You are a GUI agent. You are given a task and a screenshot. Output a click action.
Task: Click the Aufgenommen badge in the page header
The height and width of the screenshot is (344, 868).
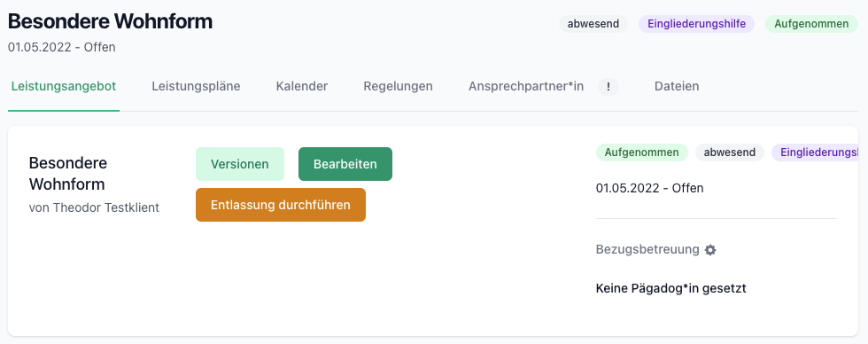point(811,24)
